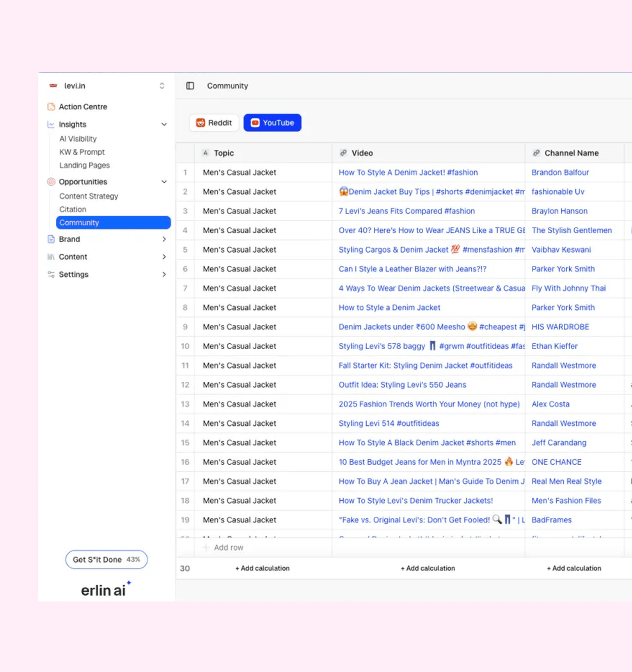Image resolution: width=632 pixels, height=672 pixels.
Task: Select row 1 Men's Casual Jacket topic cell
Action: coord(263,172)
